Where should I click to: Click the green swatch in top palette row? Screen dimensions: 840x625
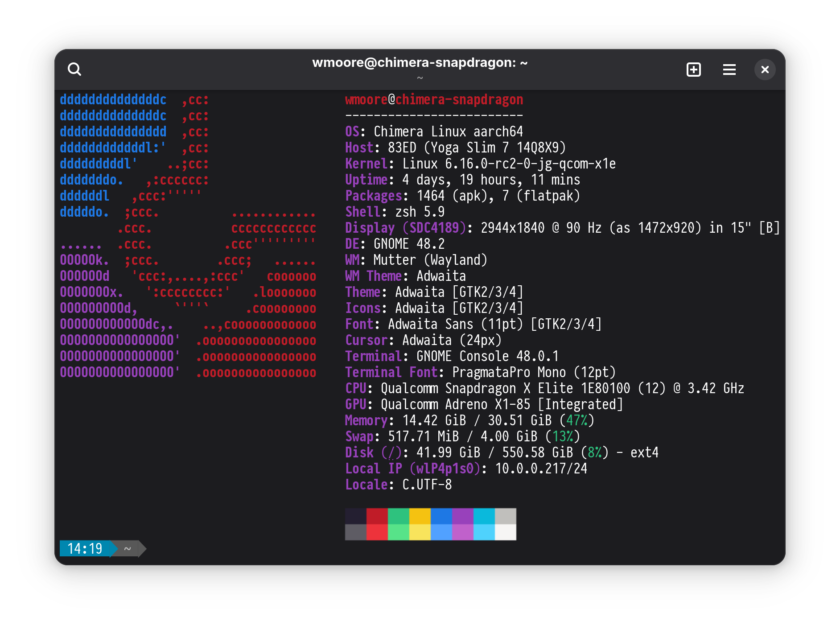click(x=399, y=516)
